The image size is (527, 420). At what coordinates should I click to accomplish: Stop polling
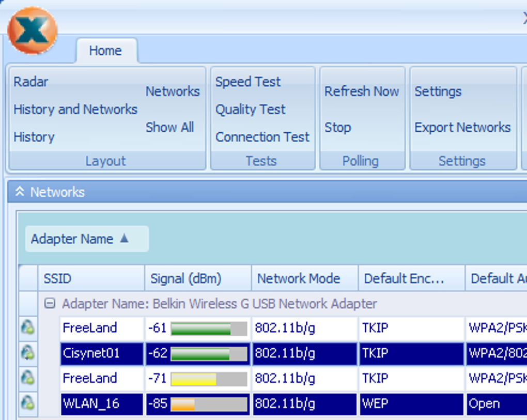[338, 128]
